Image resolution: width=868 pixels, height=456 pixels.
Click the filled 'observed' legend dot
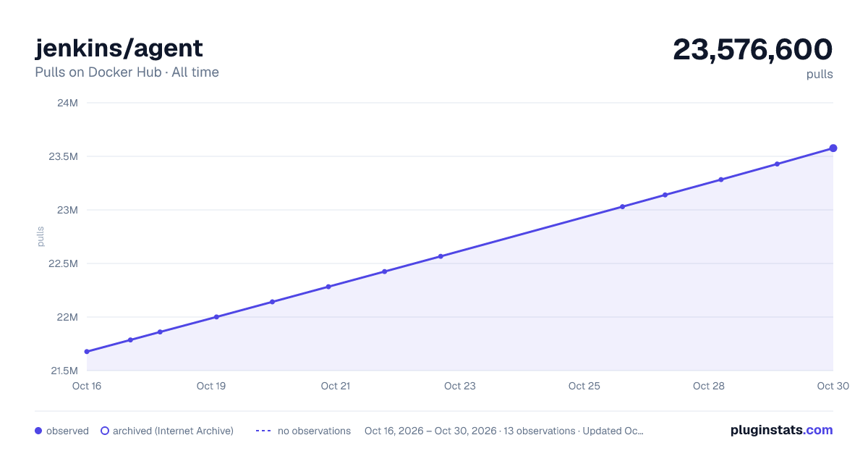click(x=38, y=431)
